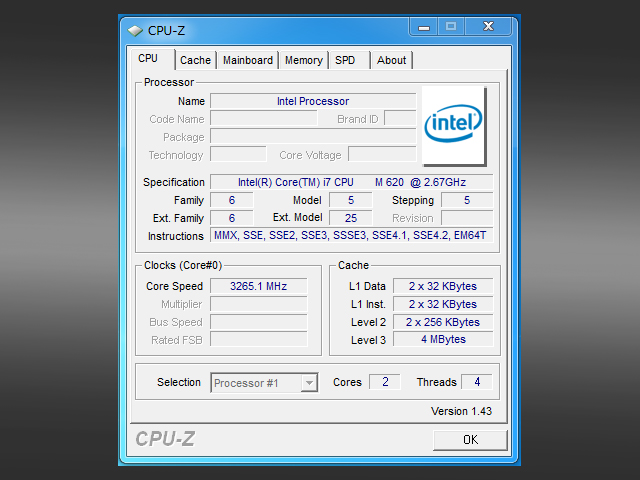Click the Ext. Family value 6

click(x=232, y=218)
